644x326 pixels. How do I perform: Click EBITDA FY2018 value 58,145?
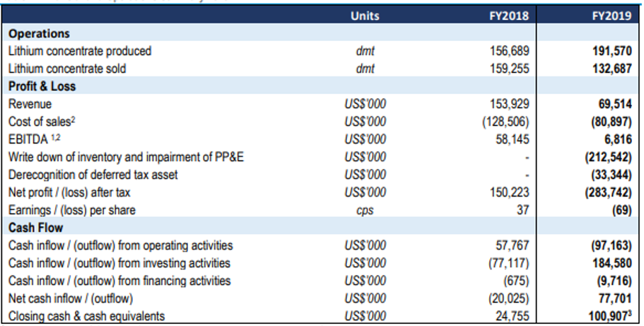(x=513, y=139)
